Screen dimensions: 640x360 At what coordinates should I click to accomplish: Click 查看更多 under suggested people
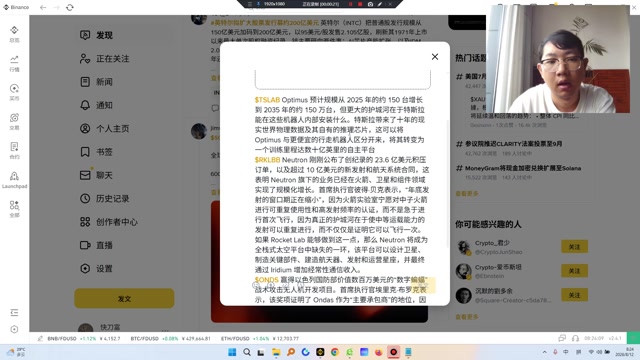tap(467, 317)
